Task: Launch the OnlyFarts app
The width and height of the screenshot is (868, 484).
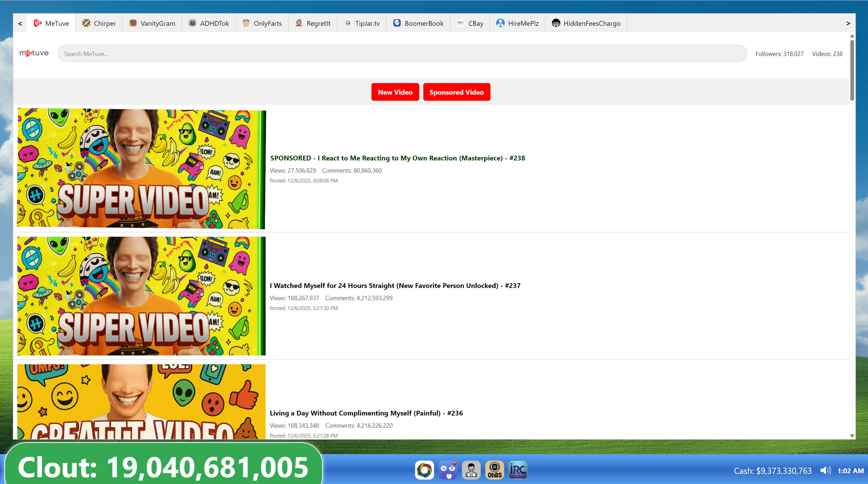Action: pyautogui.click(x=262, y=23)
